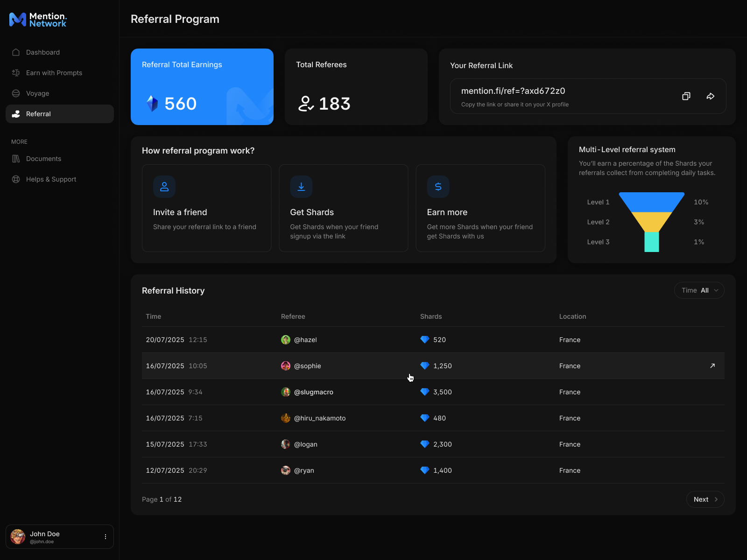747x560 pixels.
Task: Click the Location column header
Action: [572, 316]
